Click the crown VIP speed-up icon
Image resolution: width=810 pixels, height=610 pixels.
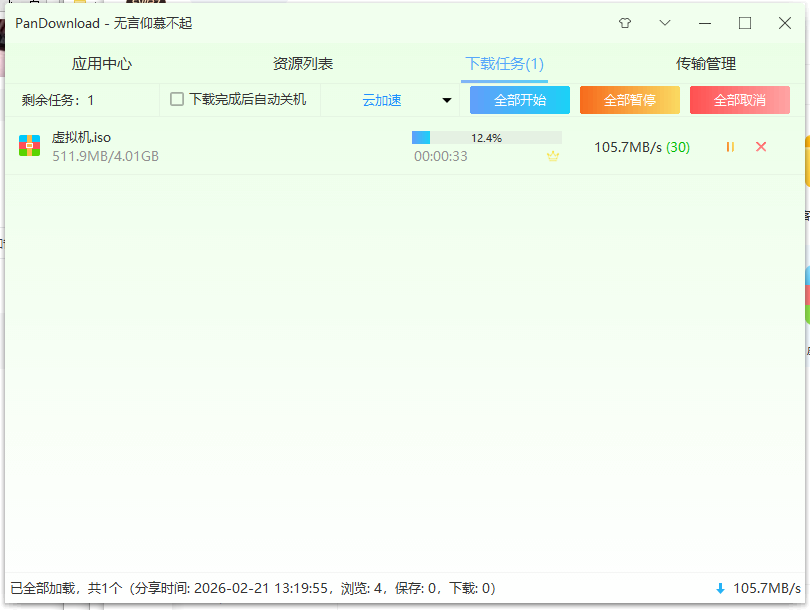(x=552, y=157)
